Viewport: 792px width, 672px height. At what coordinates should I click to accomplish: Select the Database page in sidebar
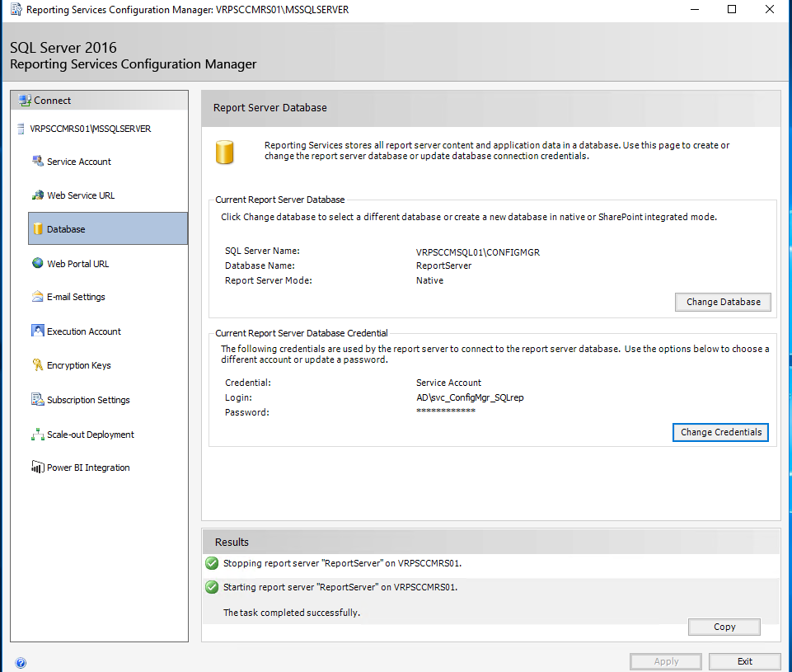coord(108,228)
